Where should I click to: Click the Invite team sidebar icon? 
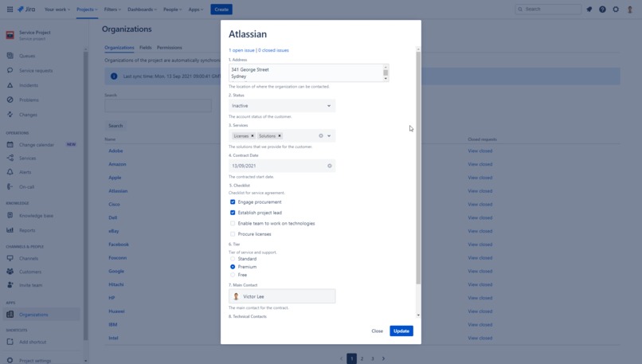pos(10,285)
